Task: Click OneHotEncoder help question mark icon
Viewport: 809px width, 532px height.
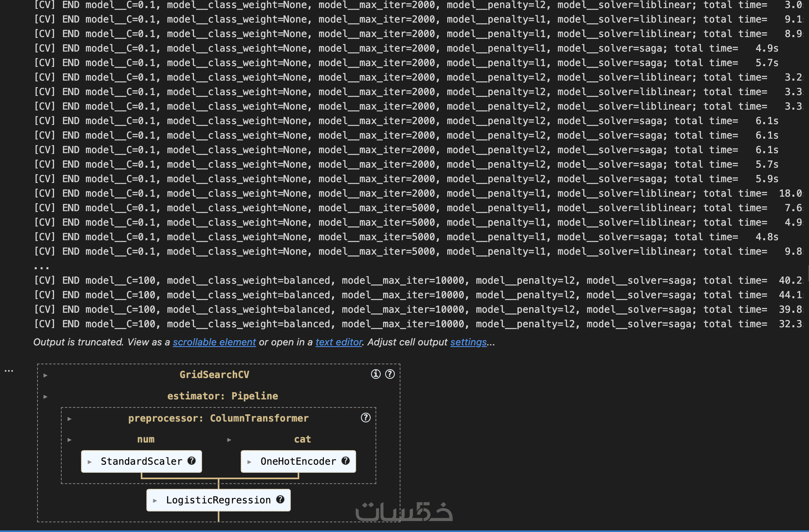Action: [346, 461]
